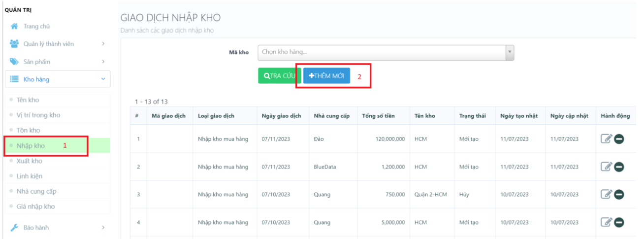Click the tag icon beside Sản phẩm
The width and height of the screenshot is (644, 239).
click(14, 62)
